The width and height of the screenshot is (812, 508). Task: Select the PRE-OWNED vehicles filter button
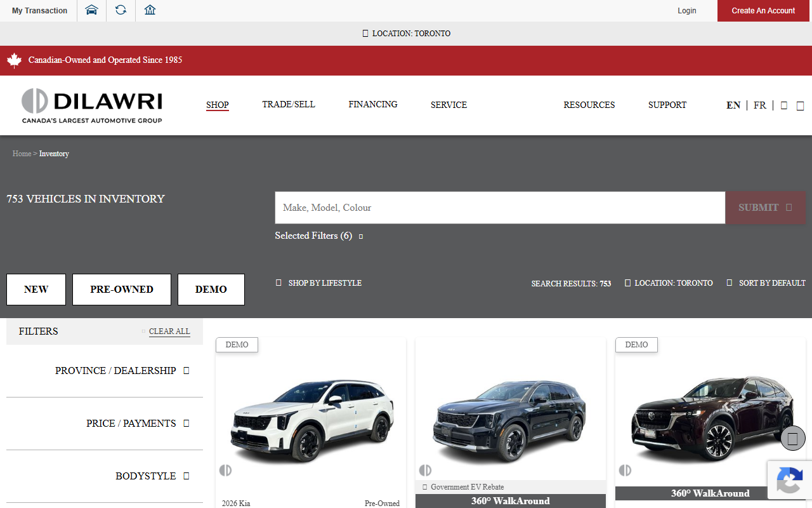[122, 290]
